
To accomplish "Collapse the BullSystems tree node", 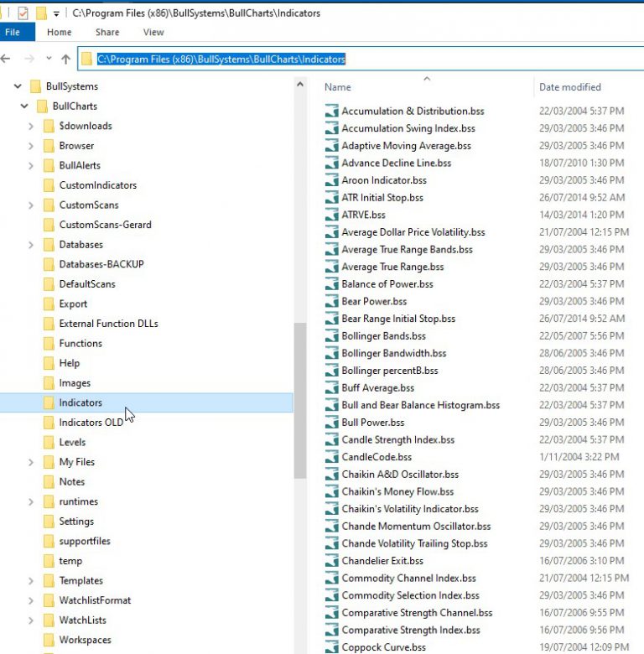I will click(18, 86).
